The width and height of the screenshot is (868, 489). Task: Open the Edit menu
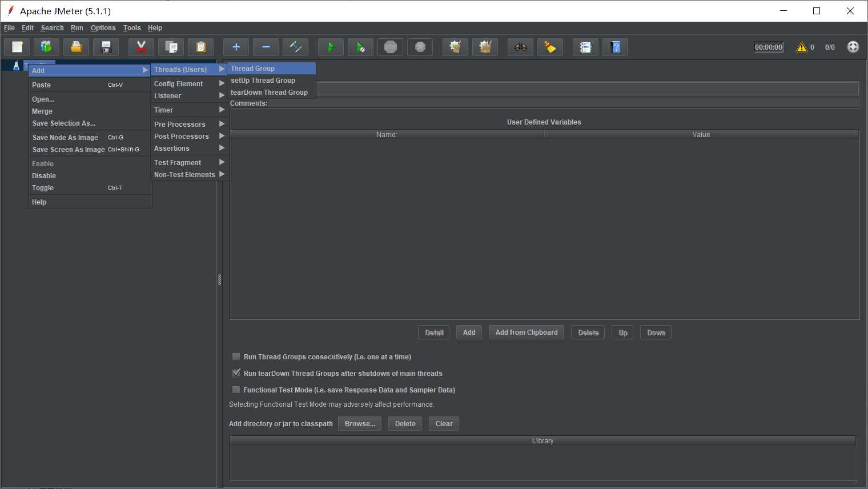27,27
